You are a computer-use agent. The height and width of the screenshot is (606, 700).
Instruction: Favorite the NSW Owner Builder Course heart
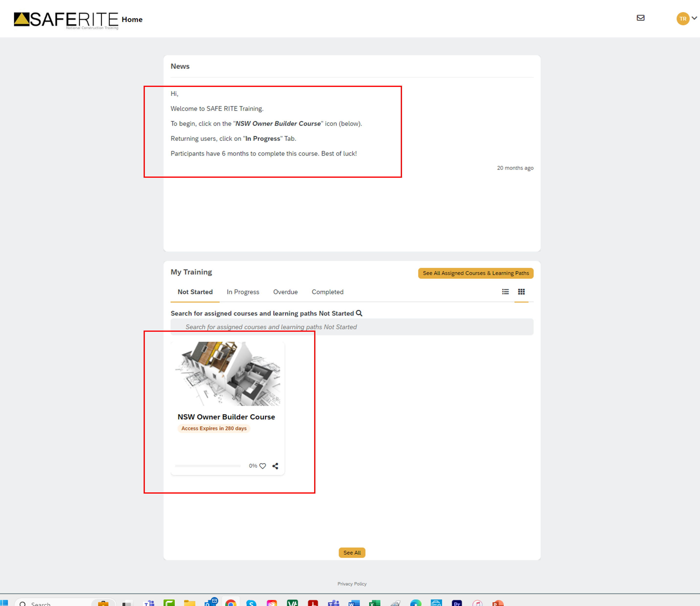(263, 466)
